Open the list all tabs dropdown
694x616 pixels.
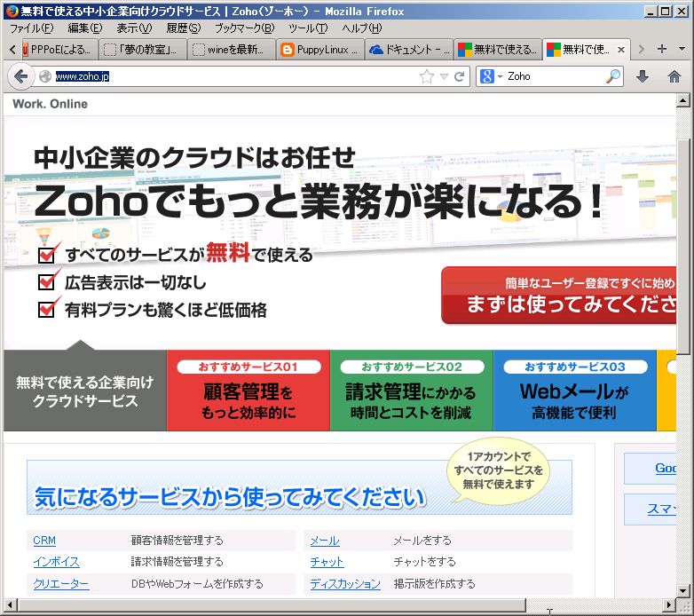tap(682, 49)
